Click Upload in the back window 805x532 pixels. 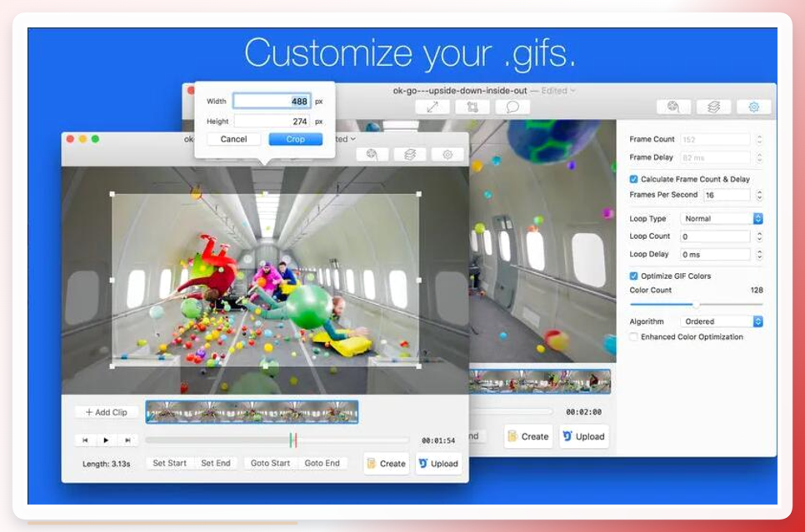click(583, 436)
